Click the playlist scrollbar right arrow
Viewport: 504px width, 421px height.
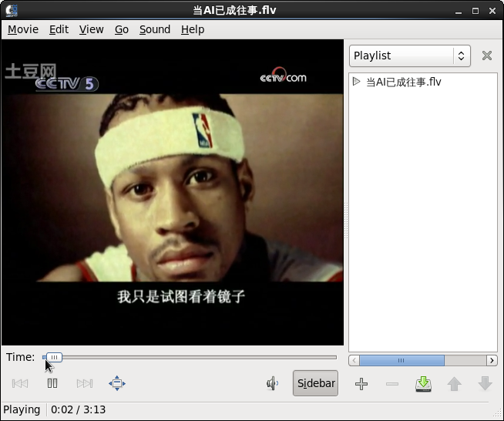pyautogui.click(x=492, y=361)
